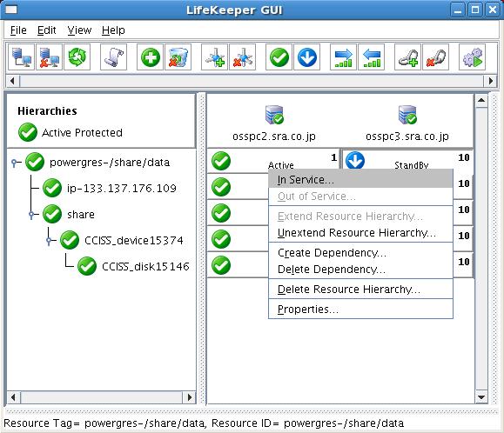The width and height of the screenshot is (504, 433).
Task: Click the hierarchy panel scroll left arrow
Action: 13,397
